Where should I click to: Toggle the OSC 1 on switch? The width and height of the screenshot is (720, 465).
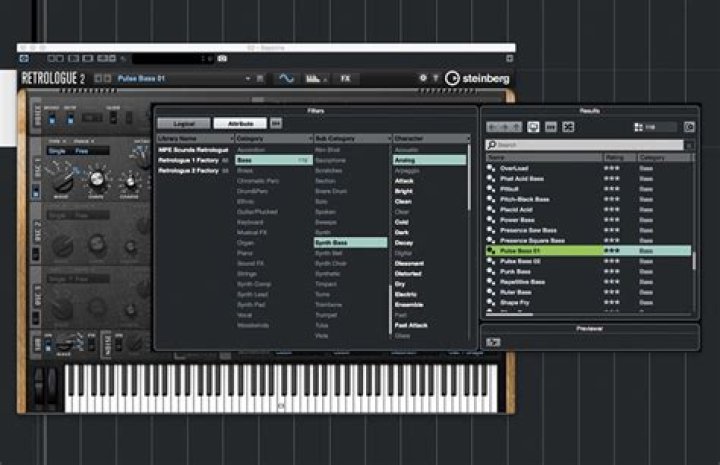coord(36,191)
